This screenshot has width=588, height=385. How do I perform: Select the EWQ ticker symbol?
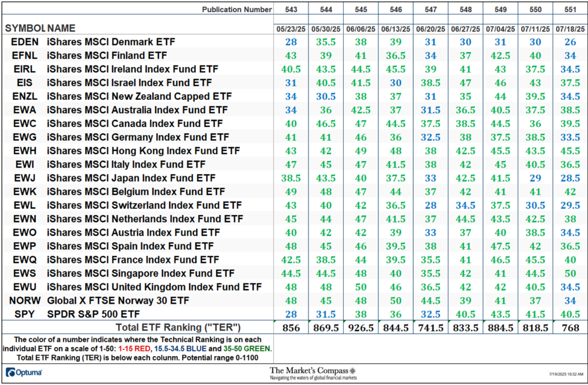[x=24, y=260]
